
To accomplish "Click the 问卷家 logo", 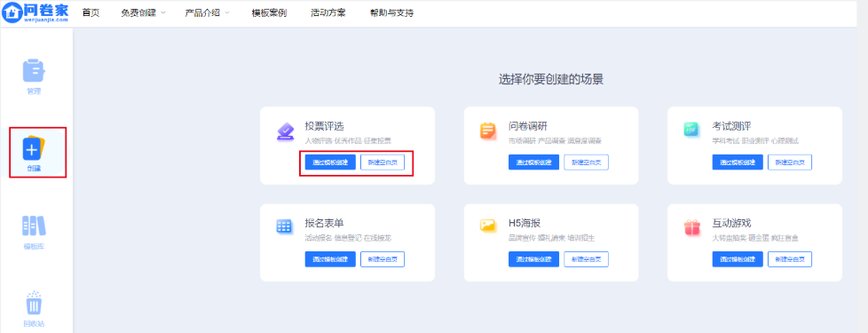I will point(36,12).
